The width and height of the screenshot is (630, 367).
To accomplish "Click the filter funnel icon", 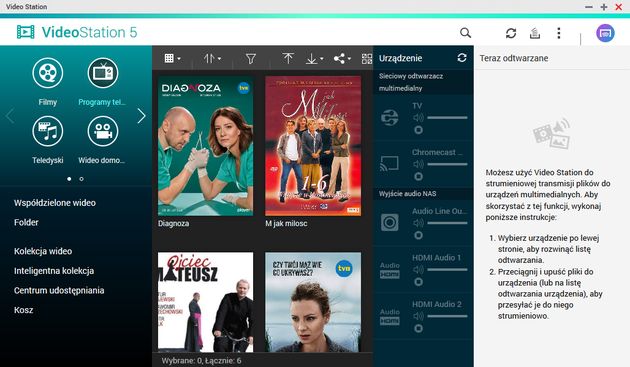I will click(251, 59).
